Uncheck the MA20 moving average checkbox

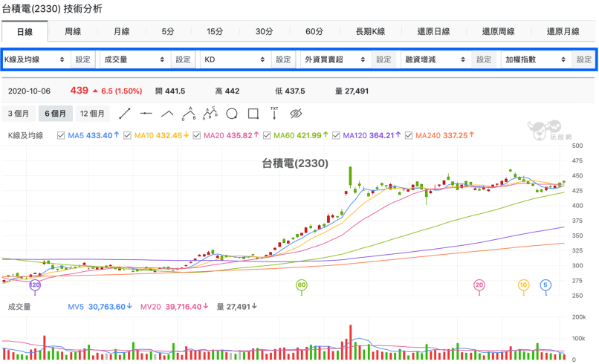(197, 136)
